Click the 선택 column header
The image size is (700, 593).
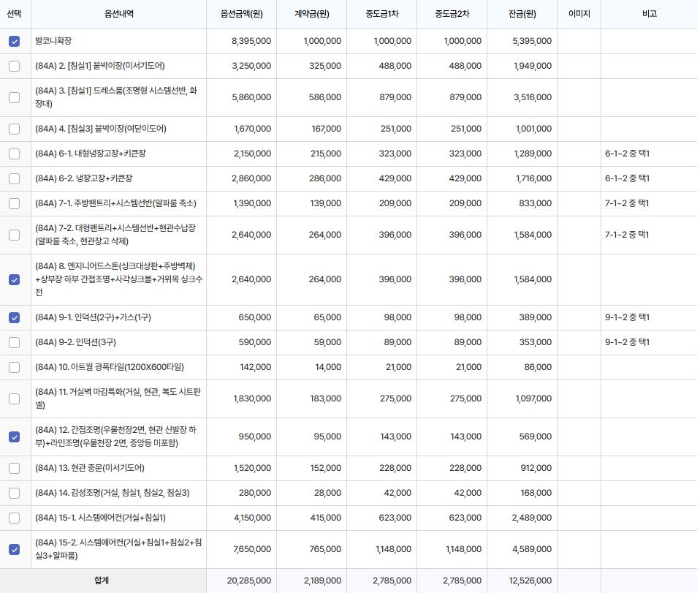click(14, 14)
